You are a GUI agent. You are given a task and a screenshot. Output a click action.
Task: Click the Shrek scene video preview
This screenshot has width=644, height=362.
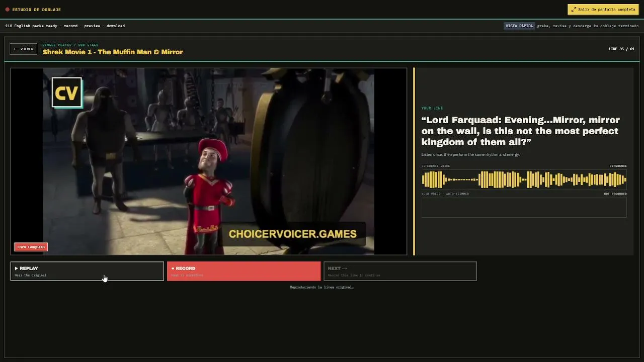click(208, 161)
